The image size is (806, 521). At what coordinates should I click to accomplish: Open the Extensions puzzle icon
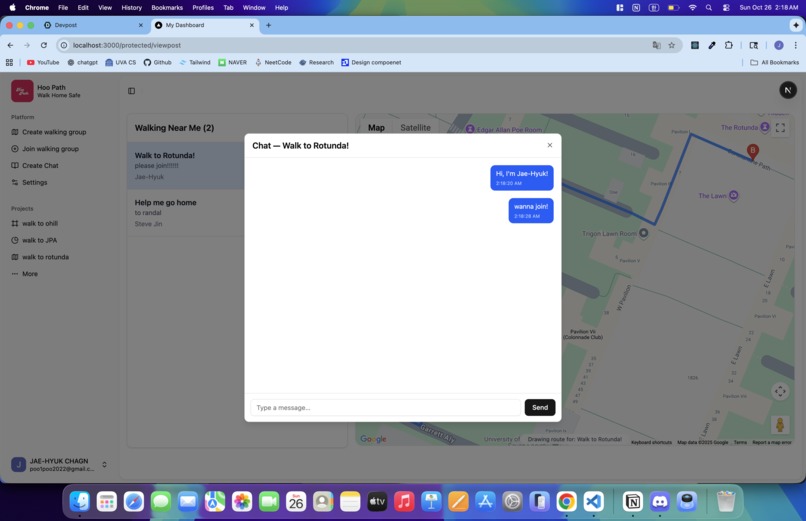[x=728, y=45]
